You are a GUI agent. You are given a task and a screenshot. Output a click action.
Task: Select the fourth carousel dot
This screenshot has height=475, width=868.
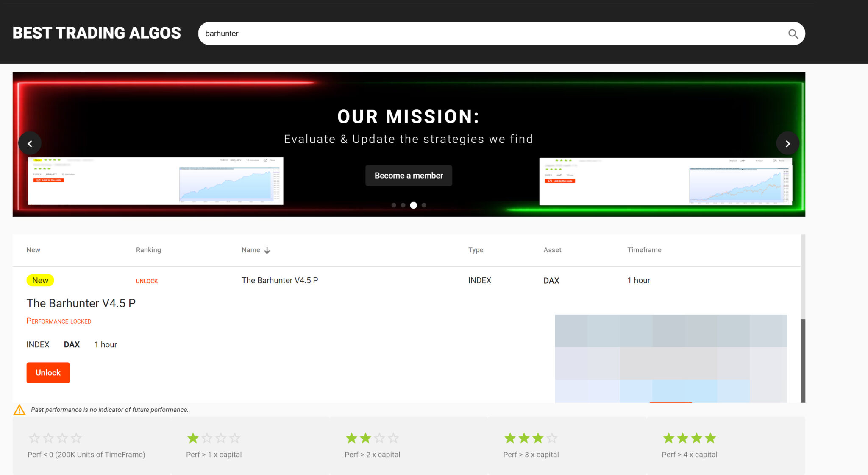click(424, 205)
